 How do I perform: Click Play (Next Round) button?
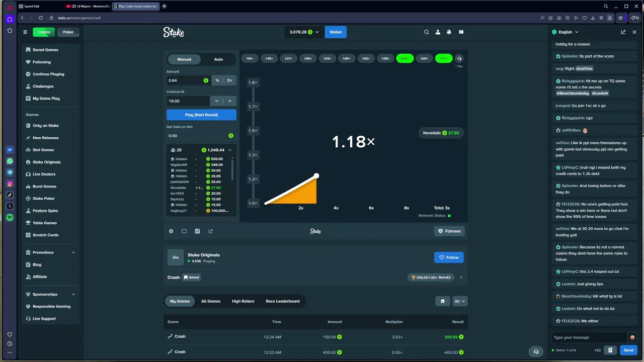coord(201,115)
